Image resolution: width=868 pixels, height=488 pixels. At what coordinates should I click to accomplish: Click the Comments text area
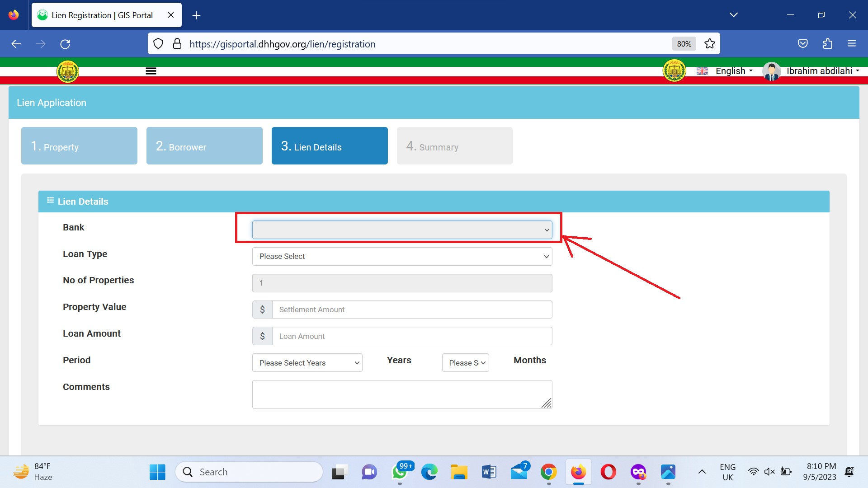click(x=402, y=394)
